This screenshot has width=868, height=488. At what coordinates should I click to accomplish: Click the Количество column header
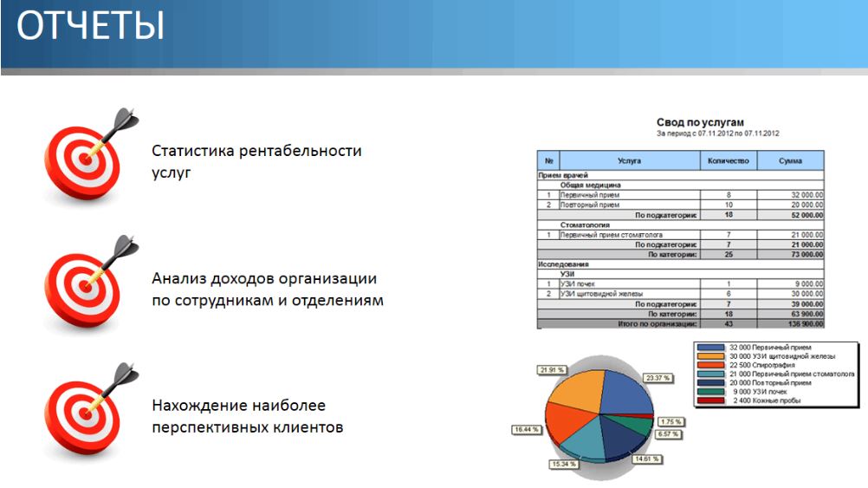tap(728, 160)
